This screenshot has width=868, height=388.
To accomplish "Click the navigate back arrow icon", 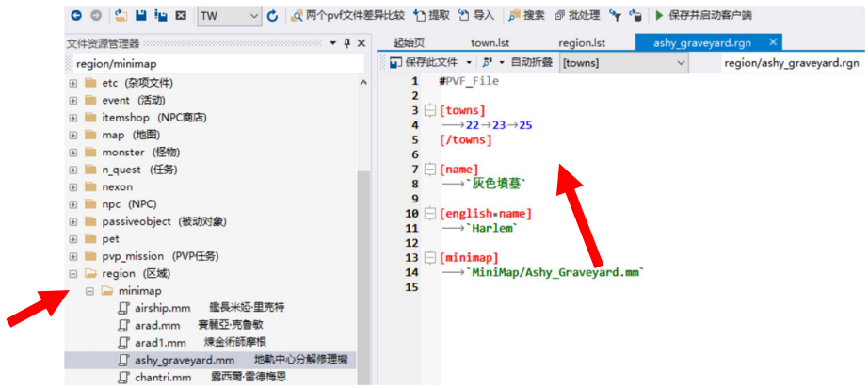I will pyautogui.click(x=75, y=16).
